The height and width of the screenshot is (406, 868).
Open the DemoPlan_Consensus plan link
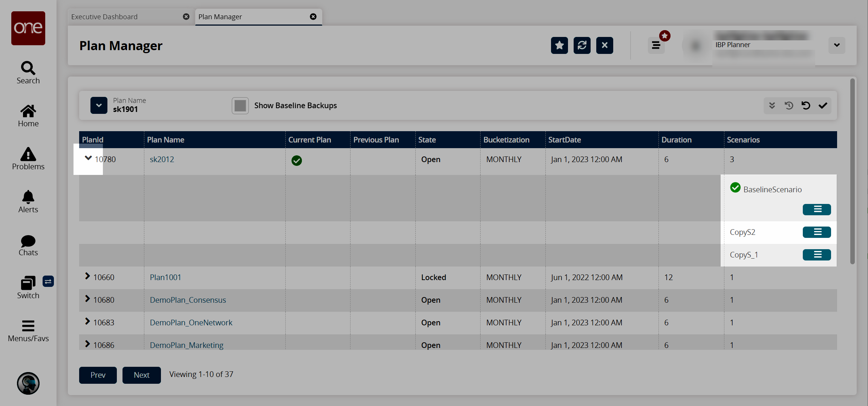click(188, 300)
